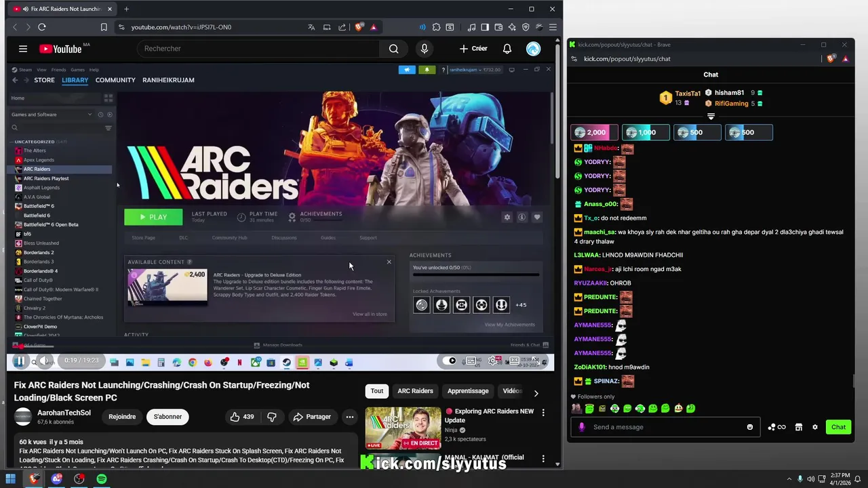Bookmark this page with the bookmark icon

tap(104, 27)
